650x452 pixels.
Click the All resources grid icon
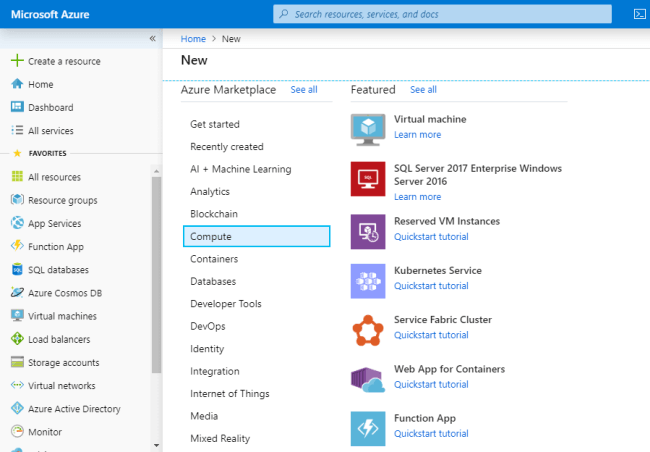[17, 177]
